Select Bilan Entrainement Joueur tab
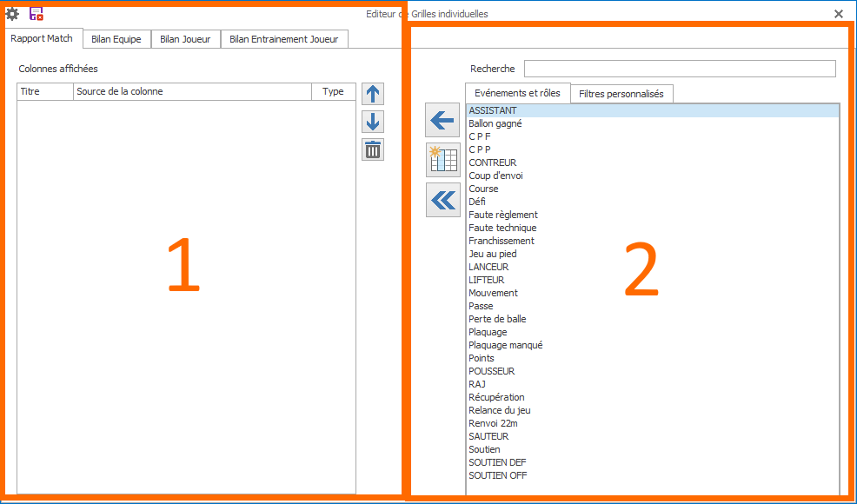The height and width of the screenshot is (504, 857). (284, 39)
